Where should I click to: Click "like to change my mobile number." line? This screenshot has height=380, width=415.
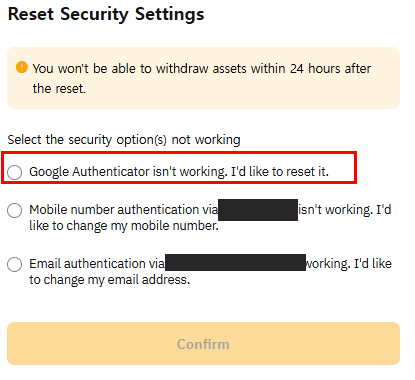pos(124,226)
